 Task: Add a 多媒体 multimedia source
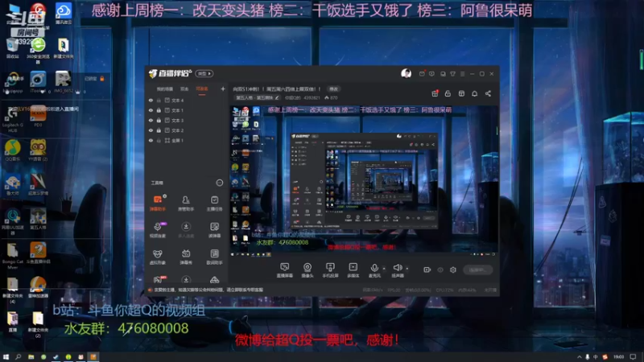point(353,270)
